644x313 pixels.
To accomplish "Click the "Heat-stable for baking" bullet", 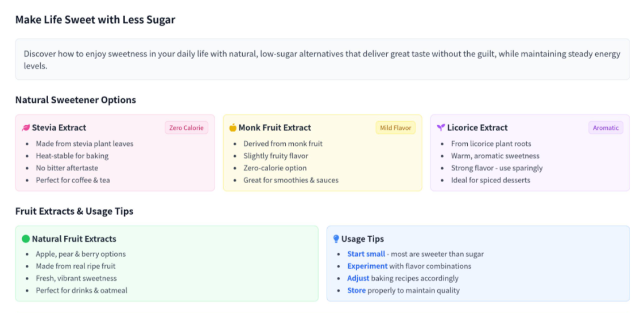I will (x=72, y=156).
